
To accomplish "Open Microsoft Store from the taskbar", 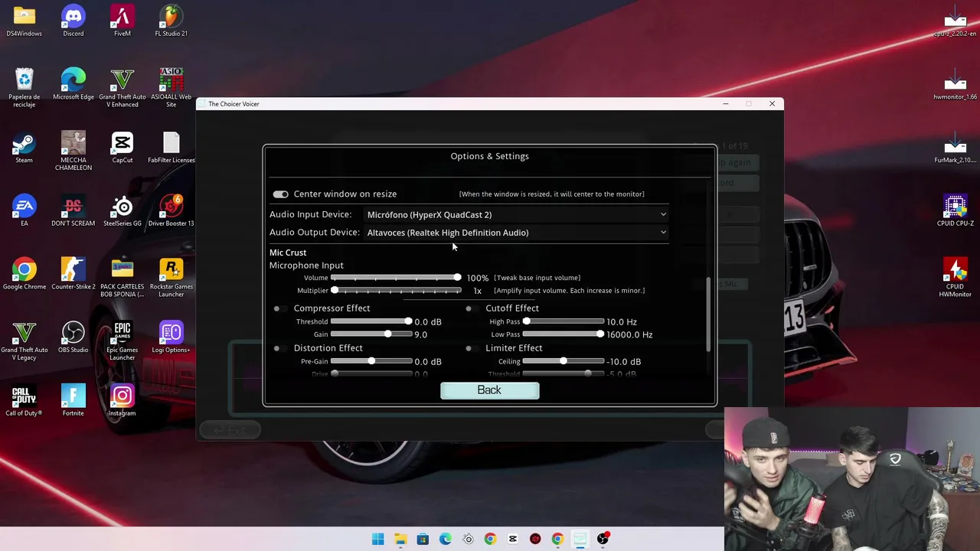I will [423, 539].
